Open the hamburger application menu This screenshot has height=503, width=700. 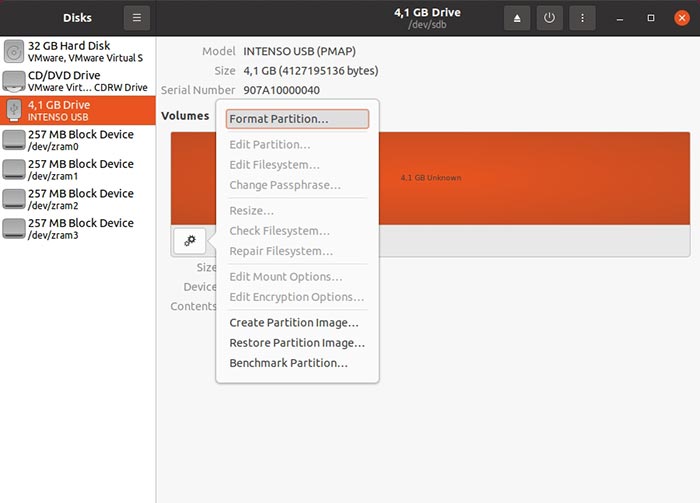pos(137,18)
